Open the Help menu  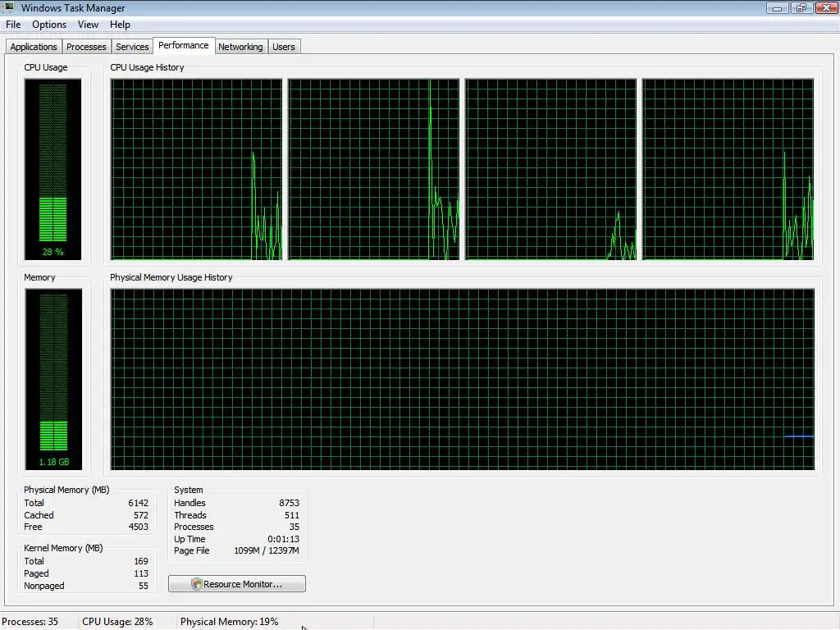pyautogui.click(x=120, y=25)
